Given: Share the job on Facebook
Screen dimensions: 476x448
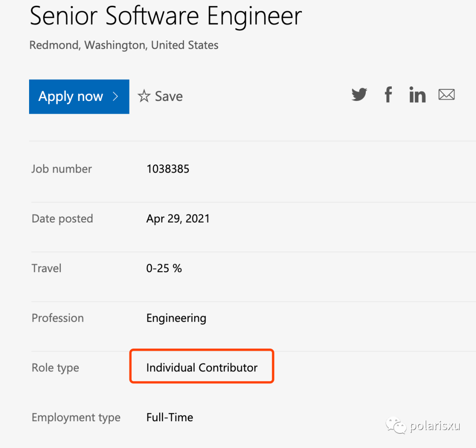Looking at the screenshot, I should 388,95.
